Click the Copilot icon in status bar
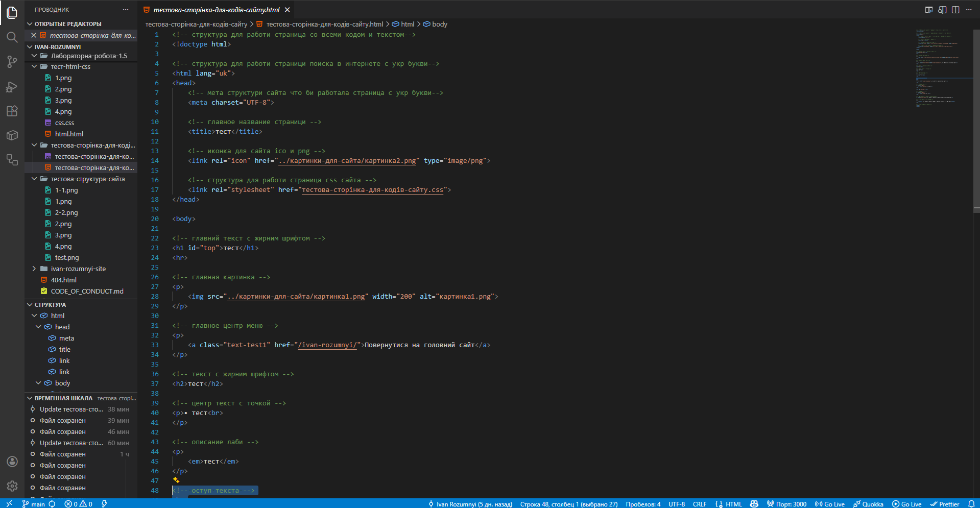 [754, 504]
